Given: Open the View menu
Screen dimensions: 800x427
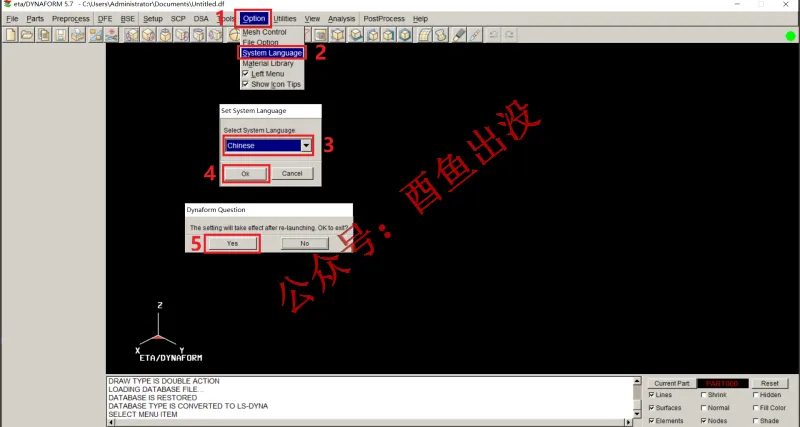Looking at the screenshot, I should tap(312, 19).
